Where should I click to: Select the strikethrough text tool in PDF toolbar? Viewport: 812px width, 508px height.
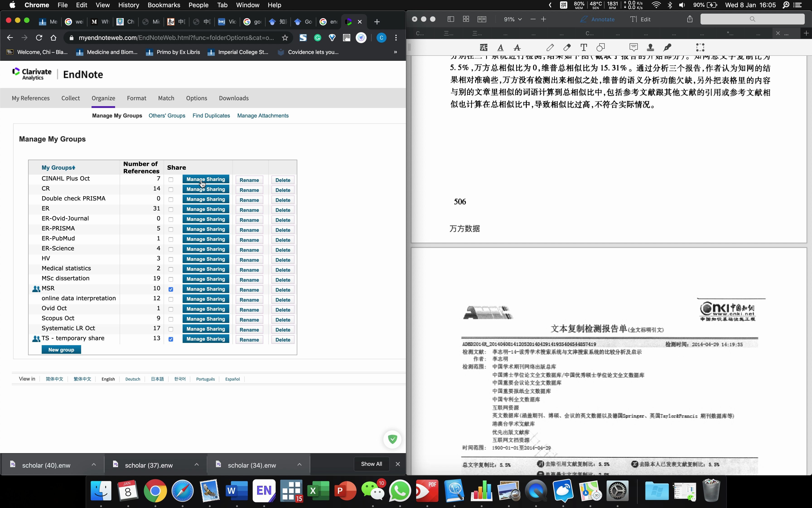(x=517, y=47)
